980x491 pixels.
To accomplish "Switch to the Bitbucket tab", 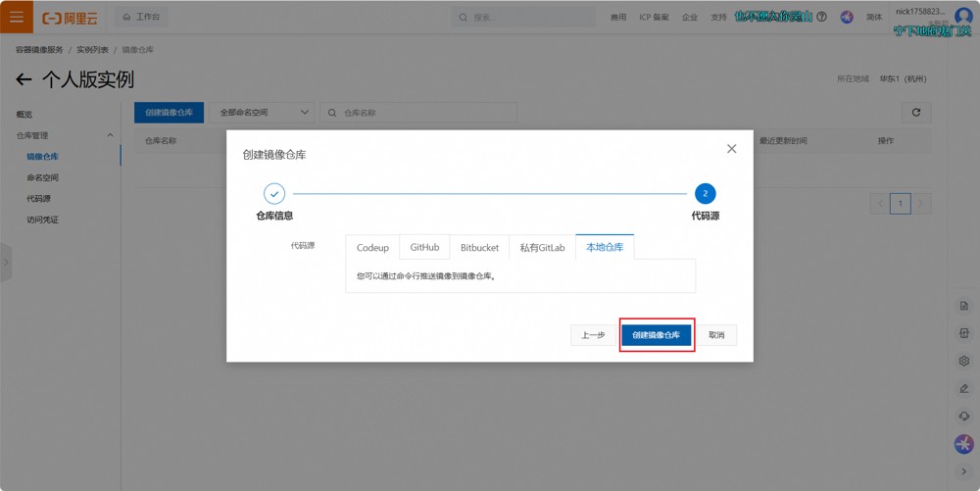I will [479, 247].
